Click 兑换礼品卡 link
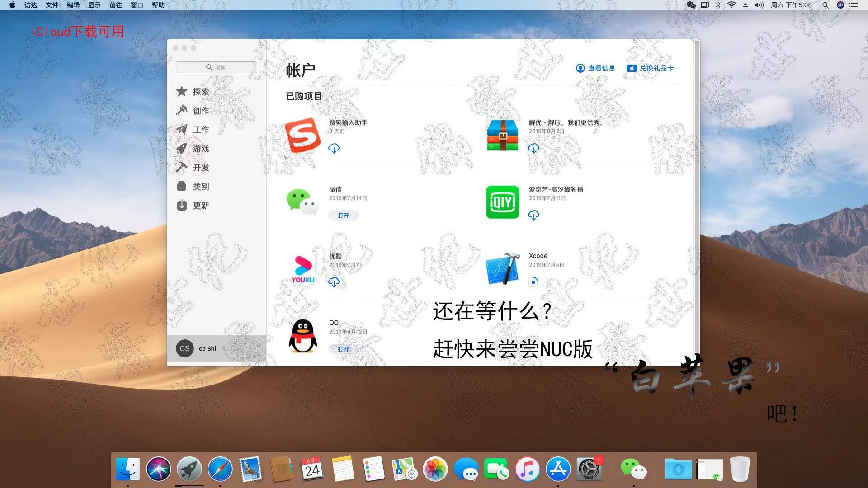Screen dimensions: 868x488 point(651,68)
